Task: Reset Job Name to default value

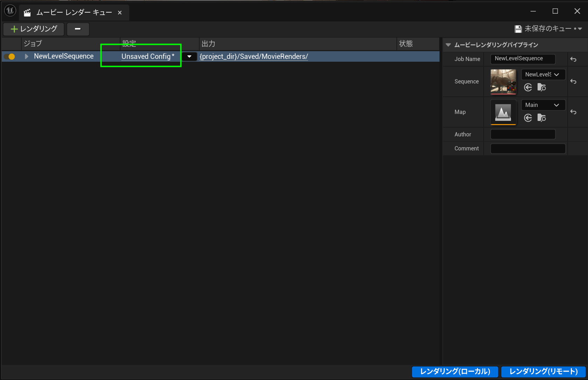Action: point(573,59)
